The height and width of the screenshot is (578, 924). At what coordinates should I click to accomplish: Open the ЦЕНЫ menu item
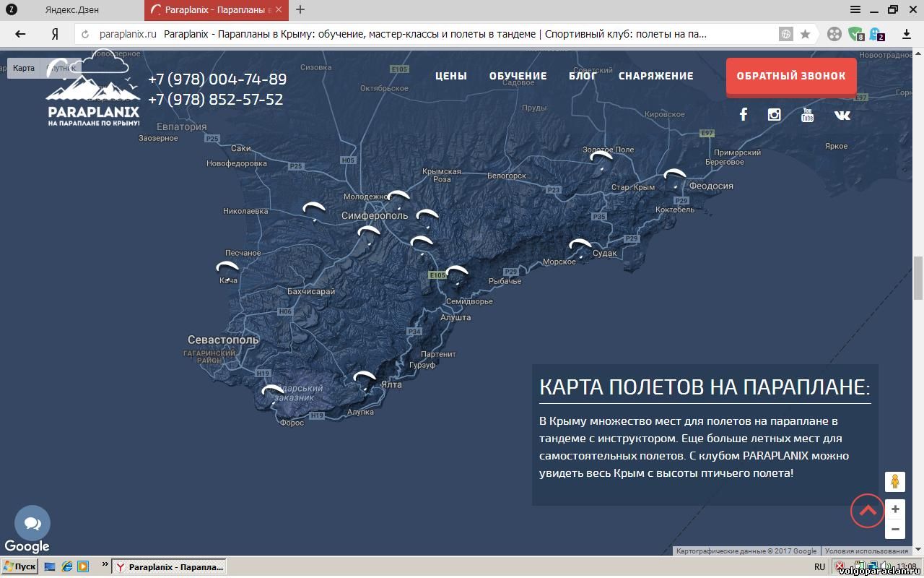[x=451, y=76]
